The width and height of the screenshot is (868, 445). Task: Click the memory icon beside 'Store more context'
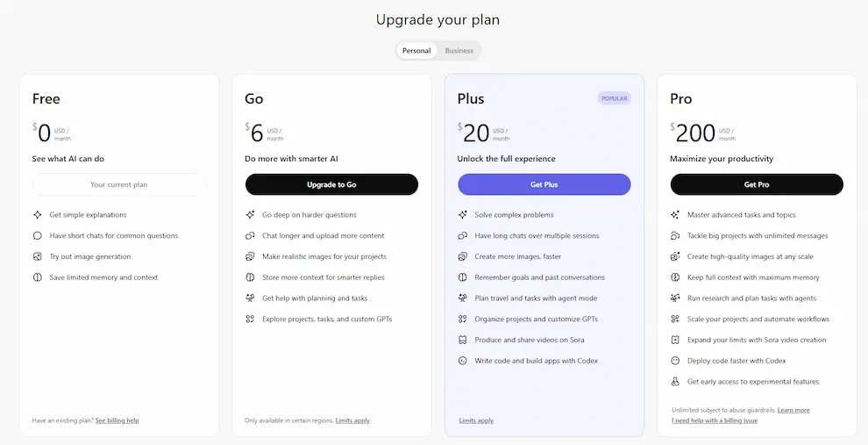[250, 277]
